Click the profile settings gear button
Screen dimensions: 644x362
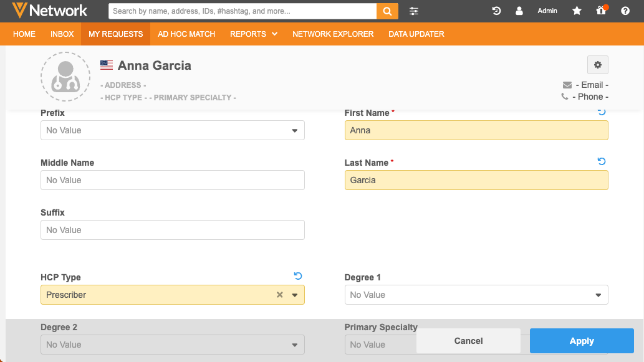coord(597,65)
